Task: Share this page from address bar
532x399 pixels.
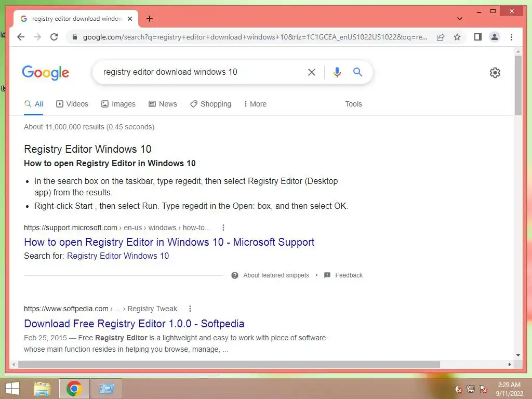Action: (x=441, y=37)
